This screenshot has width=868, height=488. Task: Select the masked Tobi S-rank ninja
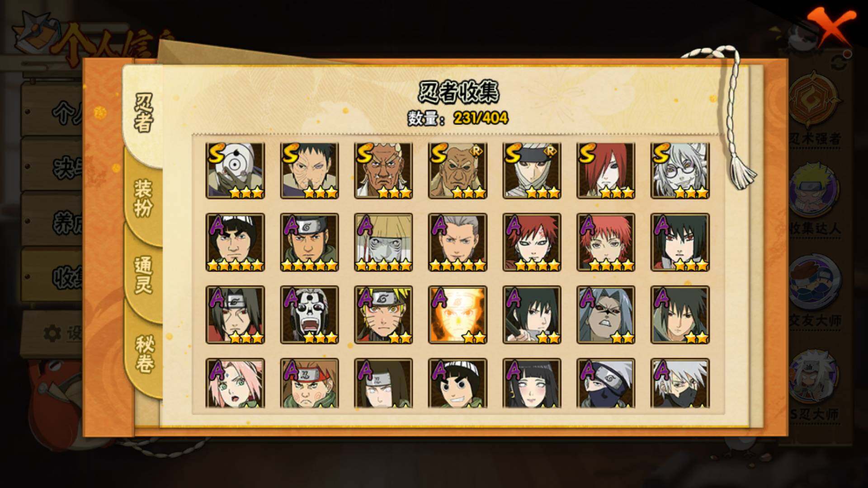(x=235, y=171)
